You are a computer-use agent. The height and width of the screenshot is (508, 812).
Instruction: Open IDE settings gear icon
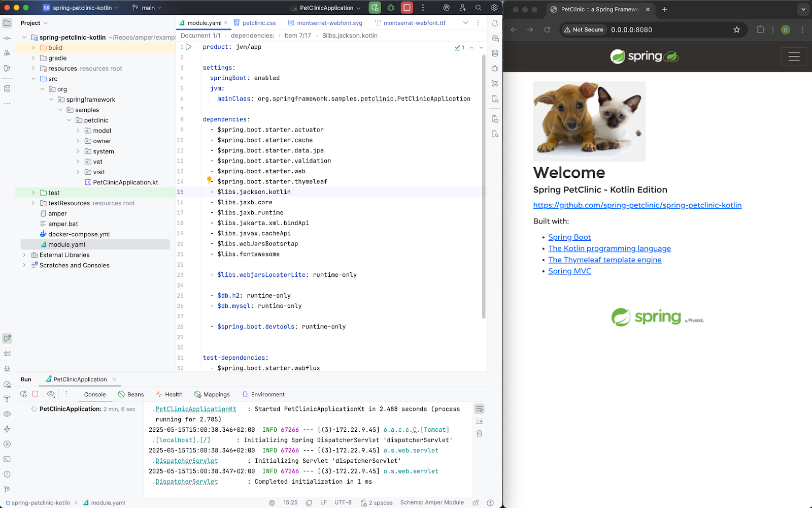[494, 8]
